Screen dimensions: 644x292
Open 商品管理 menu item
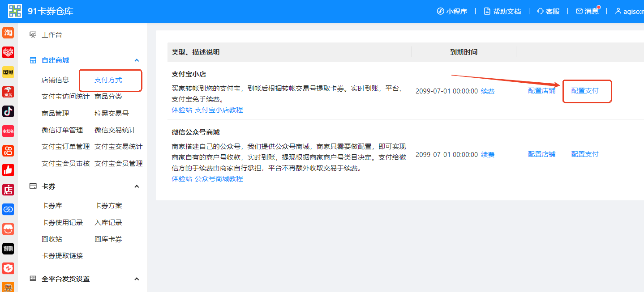[55, 114]
